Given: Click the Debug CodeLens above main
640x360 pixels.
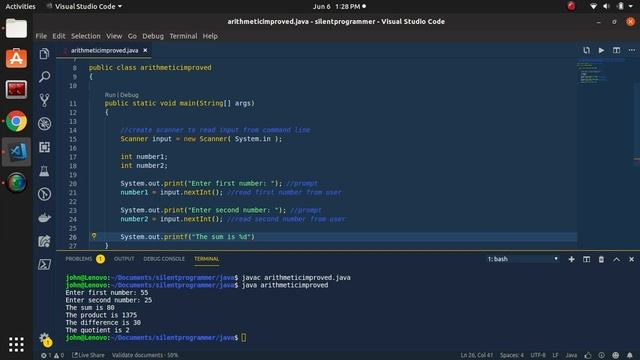Looking at the screenshot, I should pyautogui.click(x=130, y=95).
